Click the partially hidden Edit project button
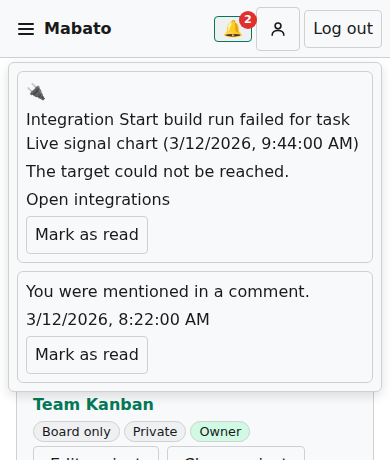The height and width of the screenshot is (460, 390). click(96, 454)
